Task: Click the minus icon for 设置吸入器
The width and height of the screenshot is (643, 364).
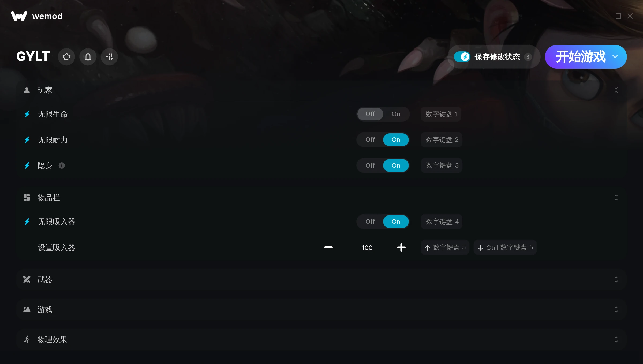Action: click(328, 247)
